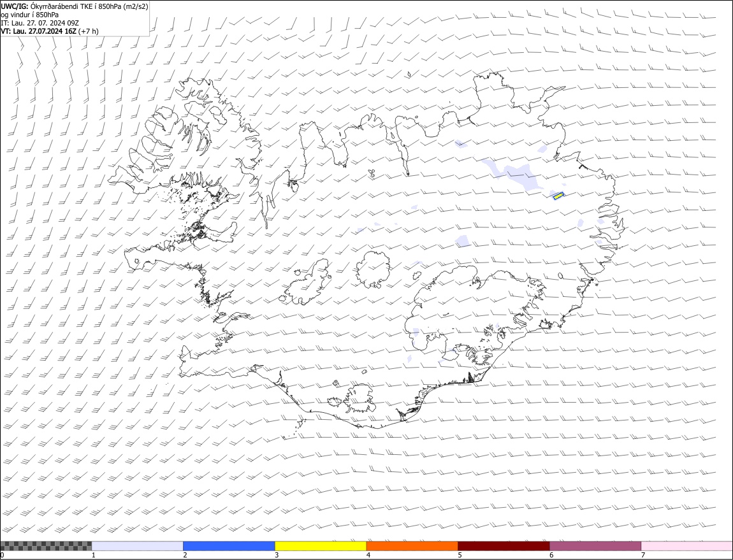Click the mauve 6–7 legend swatch

595,546
